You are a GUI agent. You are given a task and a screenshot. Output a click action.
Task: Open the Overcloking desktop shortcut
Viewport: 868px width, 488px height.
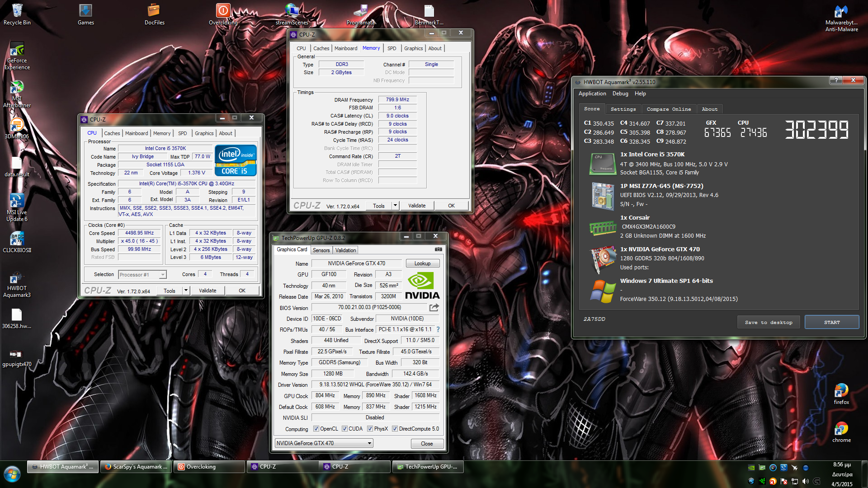pos(223,14)
